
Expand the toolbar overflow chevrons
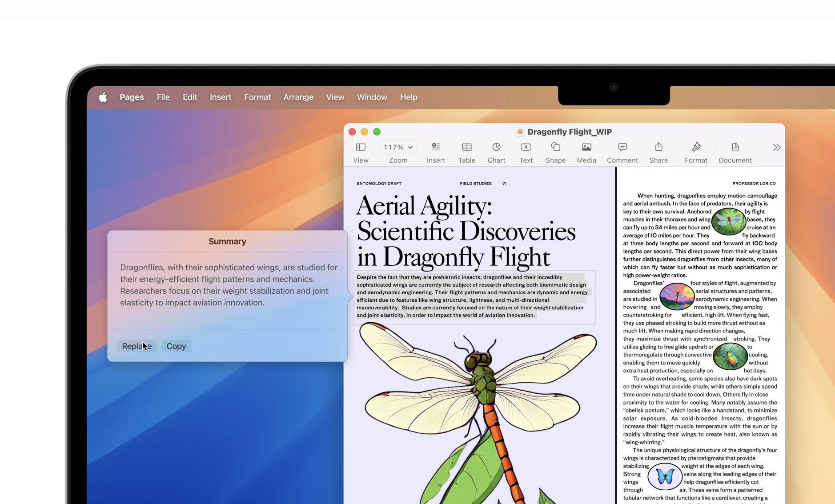point(776,148)
